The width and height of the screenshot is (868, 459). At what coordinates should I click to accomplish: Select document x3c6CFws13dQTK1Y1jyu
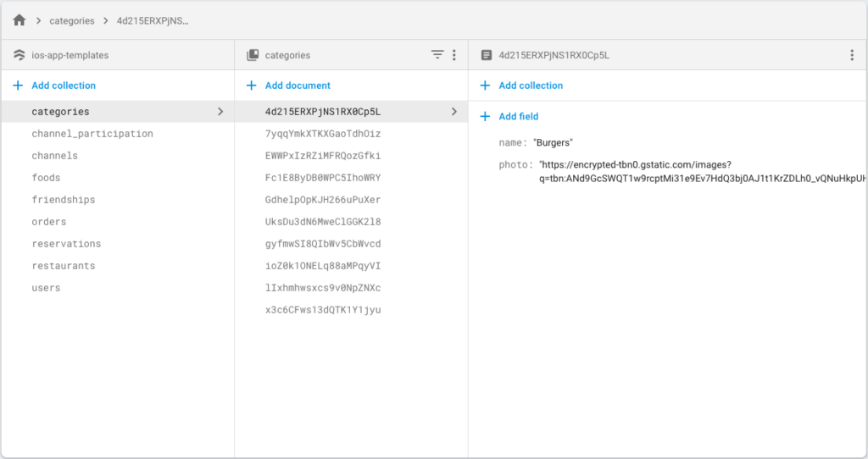pyautogui.click(x=323, y=310)
